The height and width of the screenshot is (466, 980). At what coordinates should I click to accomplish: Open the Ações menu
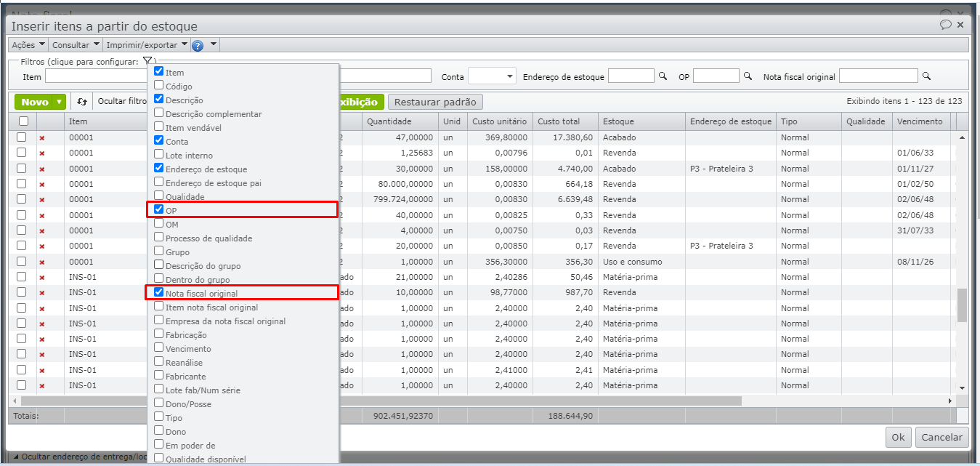click(28, 45)
